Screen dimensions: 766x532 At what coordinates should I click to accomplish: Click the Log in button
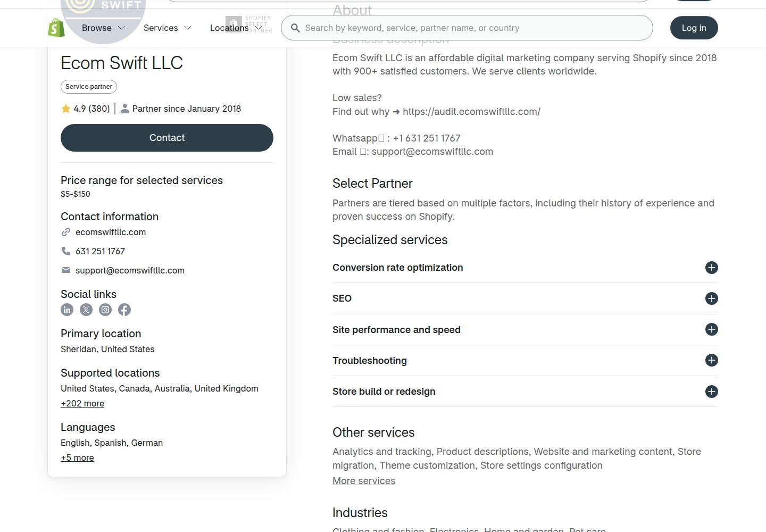694,28
